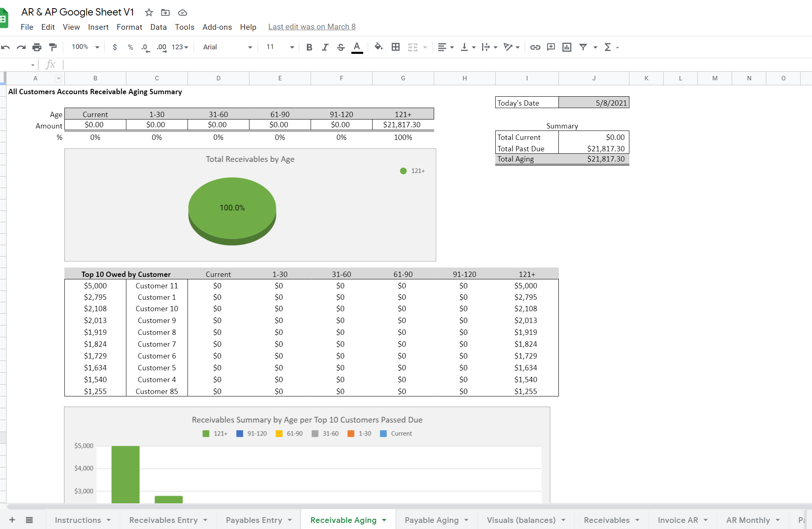Viewport: 812px width, 529px height.
Task: Open the Help menu
Action: coord(248,27)
